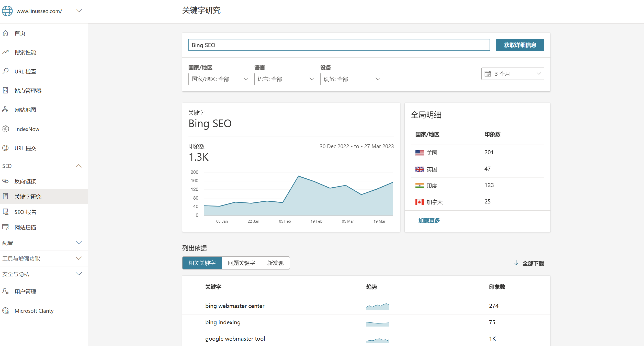This screenshot has height=346, width=644.
Task: Switch to the 问题关键字 tab
Action: 241,263
